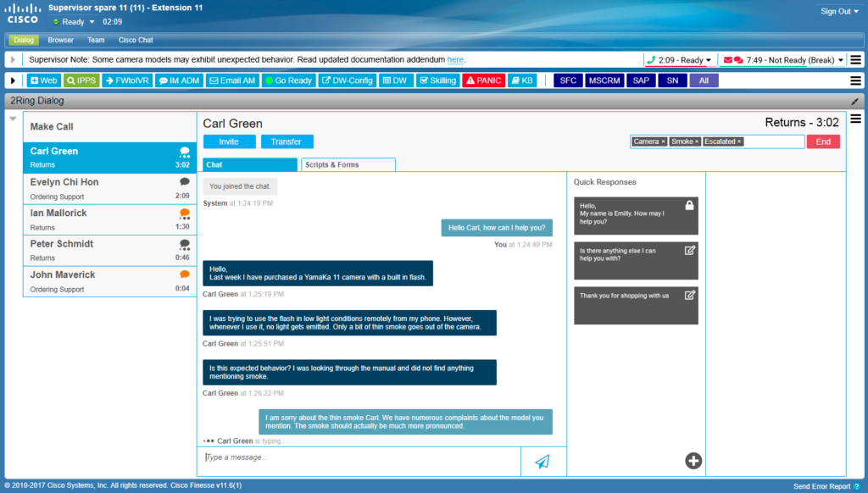The image size is (868, 493).
Task: Remove the Smoke filter tag
Action: pos(698,141)
